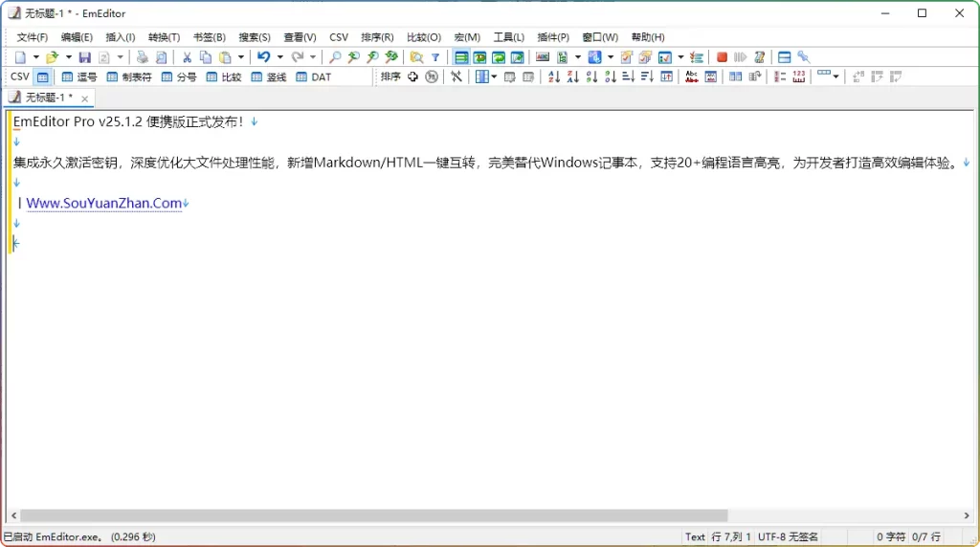Open the 编辑(E) menu
The height and width of the screenshot is (547, 980).
[77, 37]
